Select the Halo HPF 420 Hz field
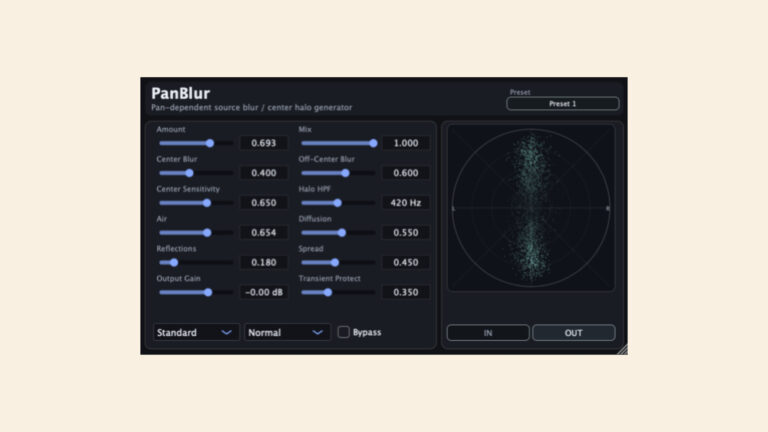The height and width of the screenshot is (432, 768). coord(406,203)
